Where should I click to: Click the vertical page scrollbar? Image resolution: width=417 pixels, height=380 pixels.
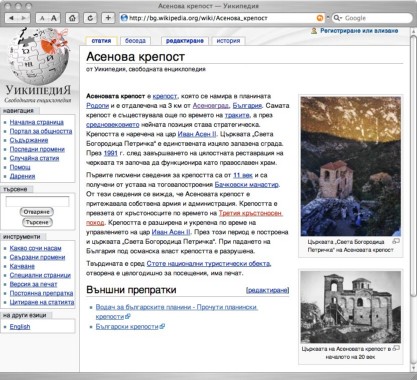(x=413, y=200)
